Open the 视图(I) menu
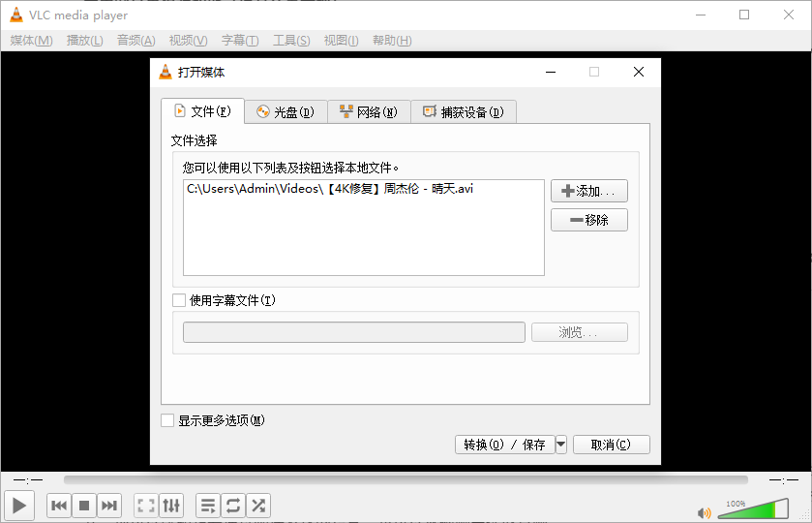 342,41
